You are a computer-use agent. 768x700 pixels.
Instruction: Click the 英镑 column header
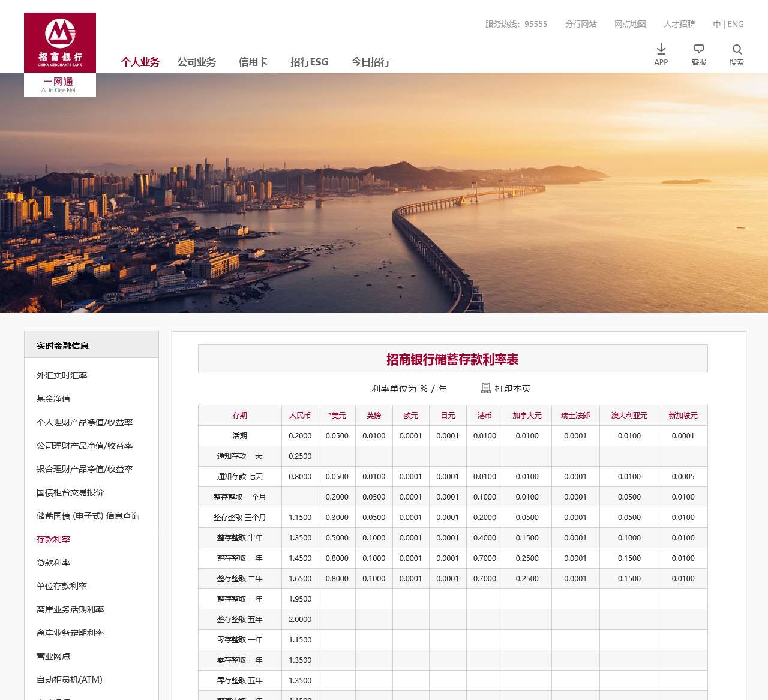(x=374, y=416)
